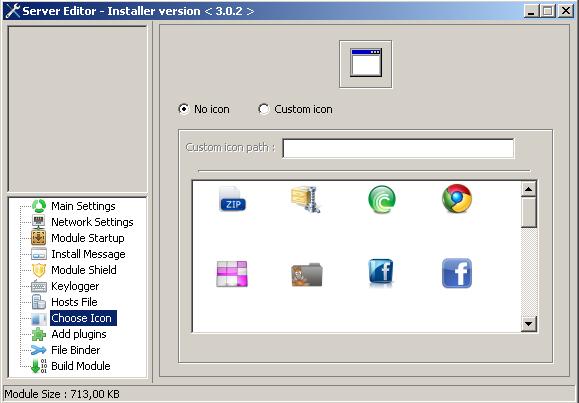Open Network Settings page

coord(92,222)
